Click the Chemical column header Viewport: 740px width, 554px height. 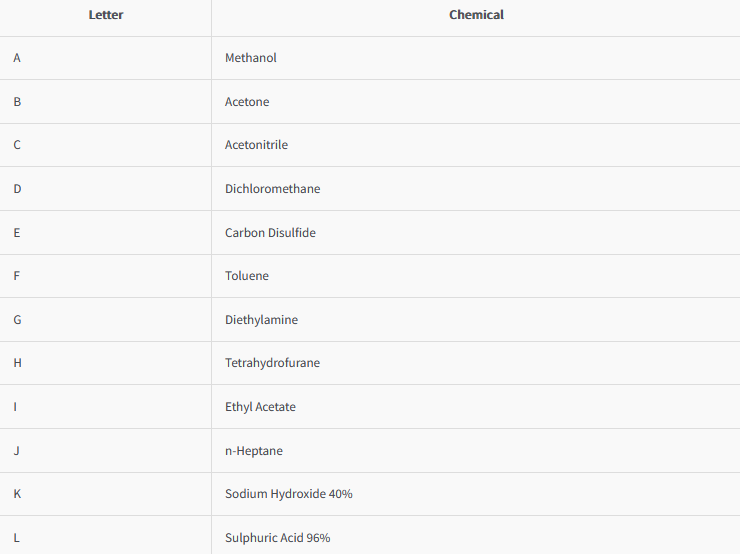(476, 15)
